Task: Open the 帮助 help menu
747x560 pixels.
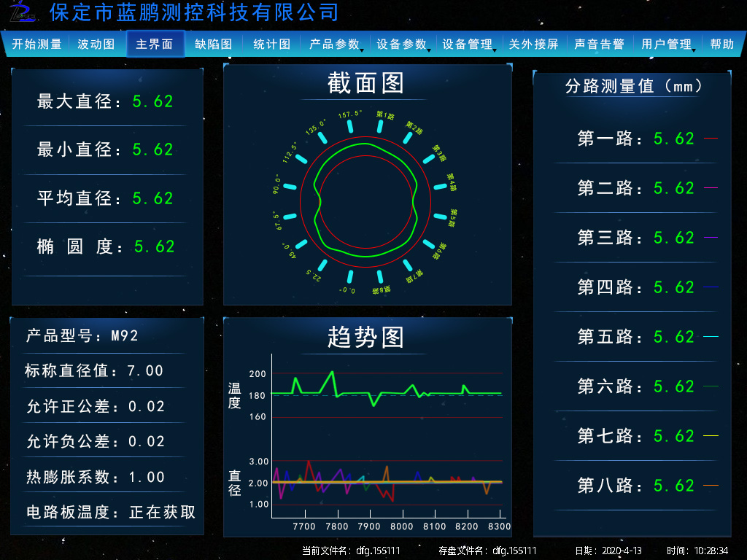Action: pyautogui.click(x=721, y=44)
